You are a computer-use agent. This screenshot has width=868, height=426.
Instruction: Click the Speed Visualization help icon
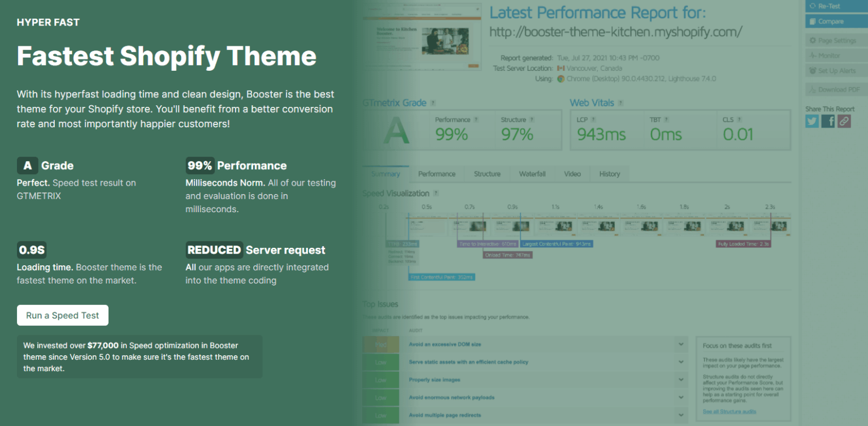tap(435, 193)
